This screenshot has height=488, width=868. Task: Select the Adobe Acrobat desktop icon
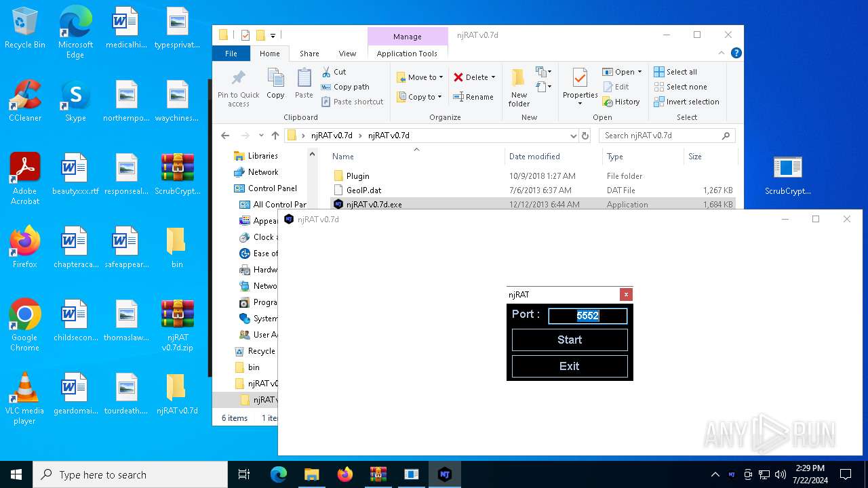(25, 179)
